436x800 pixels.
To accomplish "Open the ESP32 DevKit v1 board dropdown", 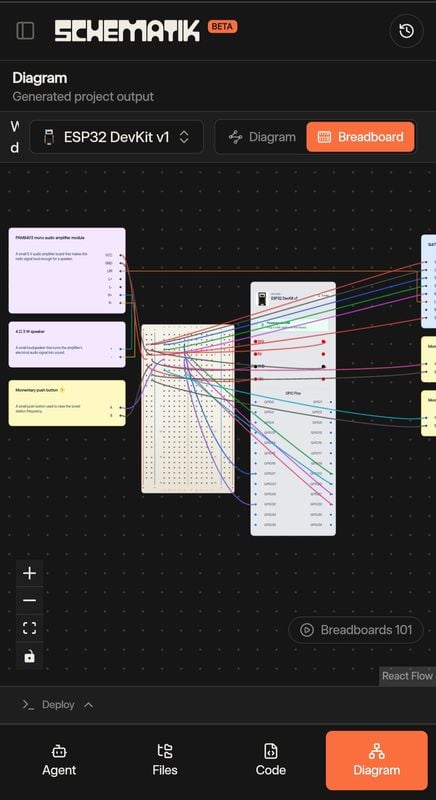I will (x=116, y=137).
